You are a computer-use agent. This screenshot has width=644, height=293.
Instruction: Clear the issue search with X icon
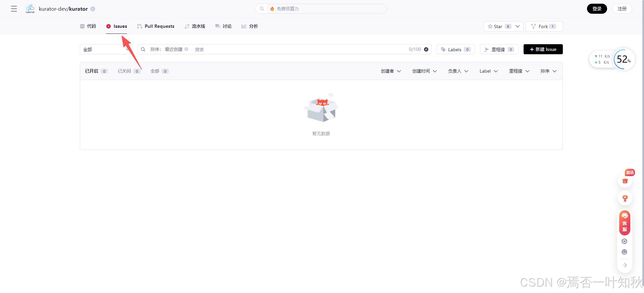pos(426,49)
